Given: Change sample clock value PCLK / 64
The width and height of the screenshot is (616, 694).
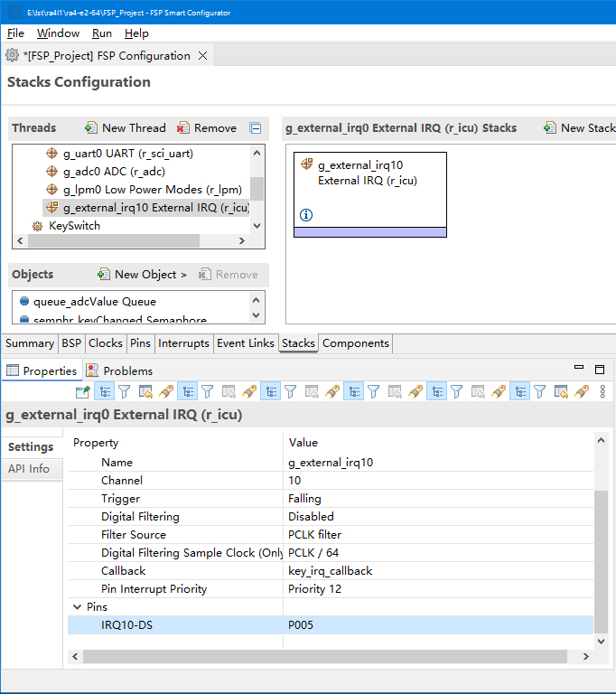Looking at the screenshot, I should pyautogui.click(x=438, y=553).
